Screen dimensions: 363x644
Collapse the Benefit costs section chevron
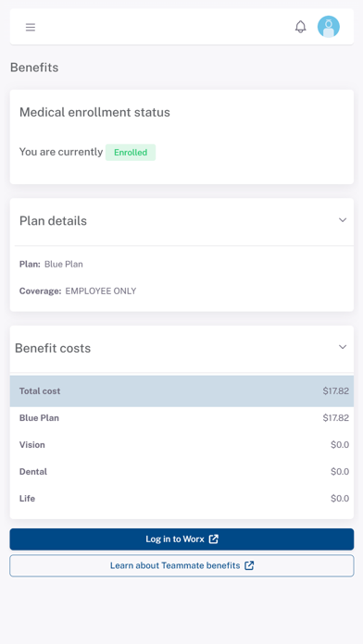point(343,347)
